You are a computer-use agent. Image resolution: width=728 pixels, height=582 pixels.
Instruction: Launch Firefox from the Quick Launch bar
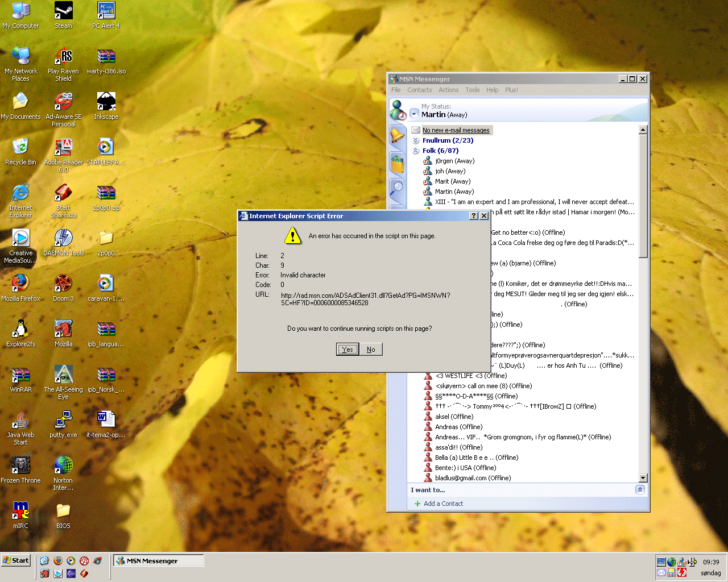pyautogui.click(x=58, y=560)
